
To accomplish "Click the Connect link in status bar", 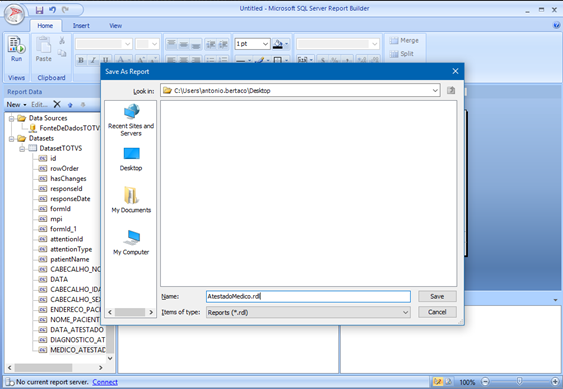I will pos(105,382).
